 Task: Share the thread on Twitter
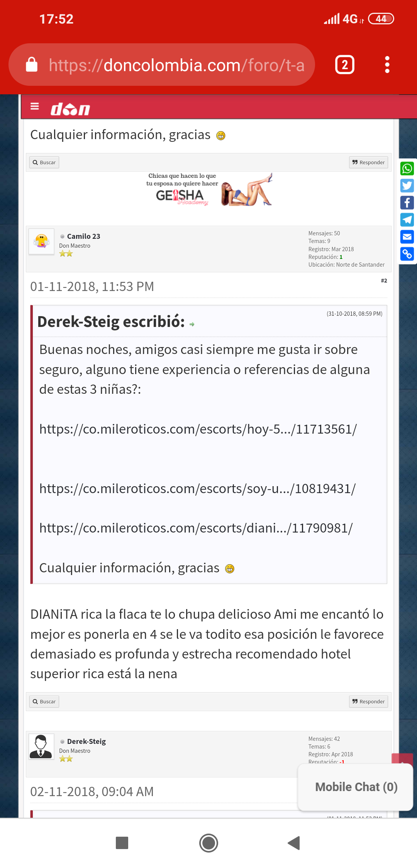point(407,186)
